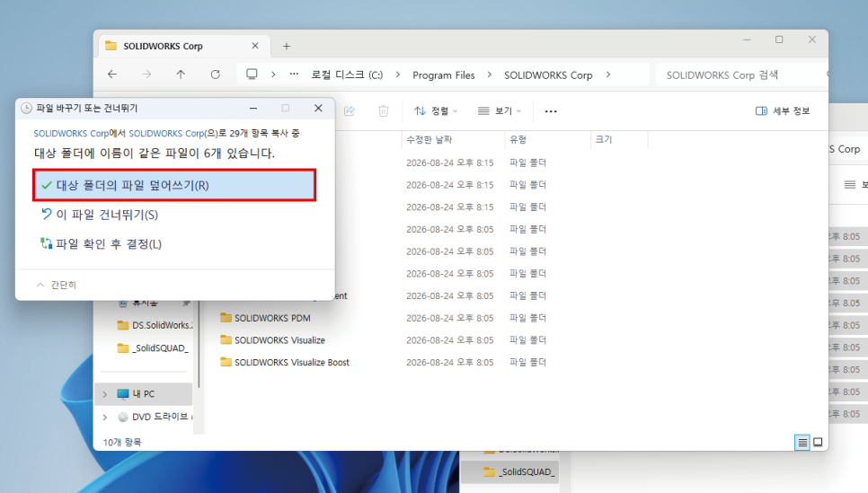Open the 정렬 sort dropdown

(436, 110)
